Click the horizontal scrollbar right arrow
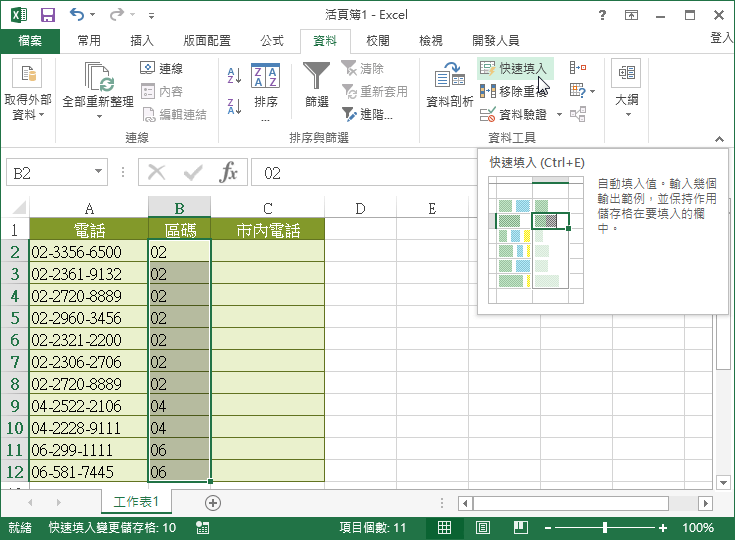 pos(705,504)
